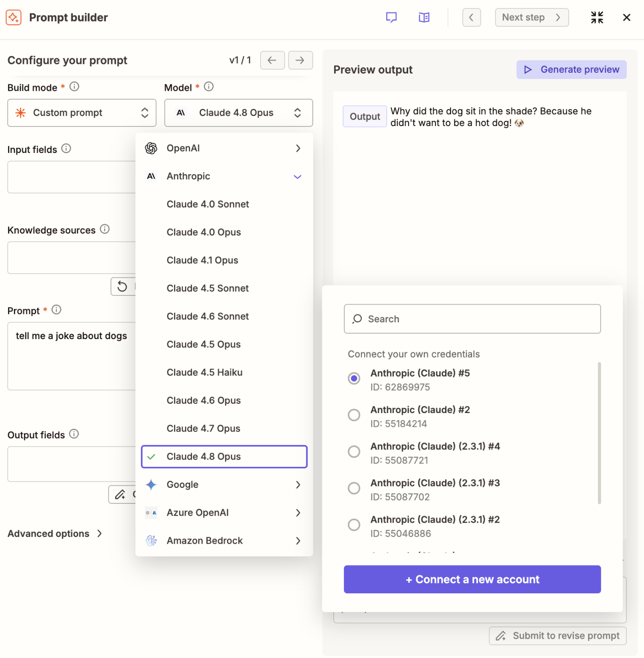
Task: Expand the Azure OpenAI models submenu
Action: point(224,513)
